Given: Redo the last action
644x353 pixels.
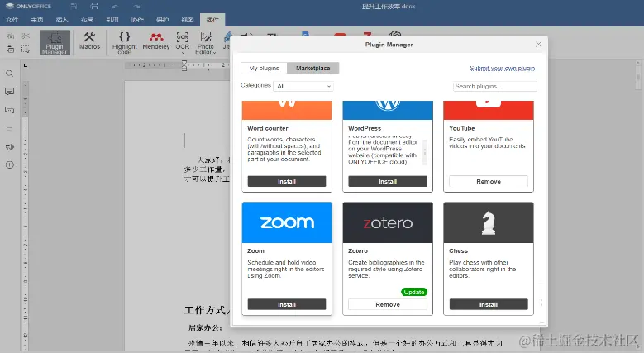Looking at the screenshot, I should pos(136,7).
